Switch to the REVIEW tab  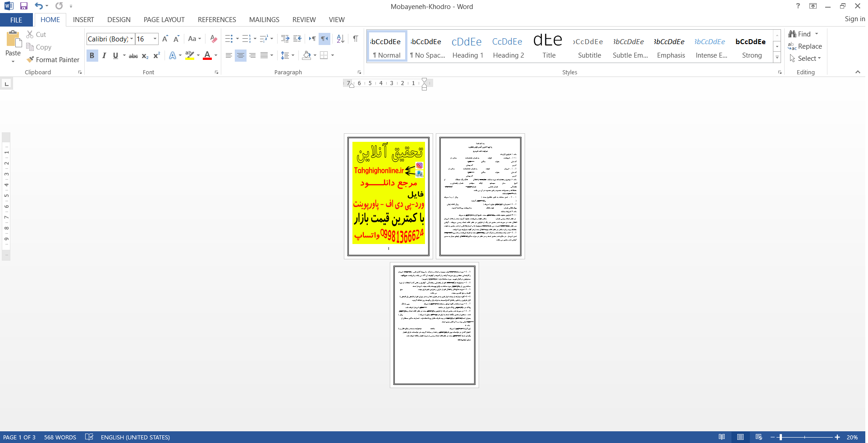click(x=304, y=20)
